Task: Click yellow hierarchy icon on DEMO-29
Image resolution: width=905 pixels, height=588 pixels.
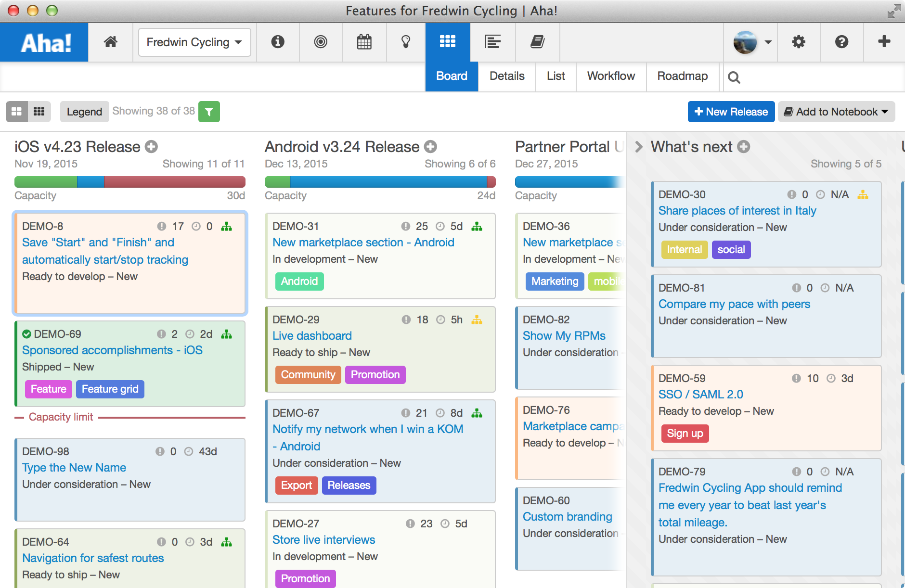Action: 477,320
